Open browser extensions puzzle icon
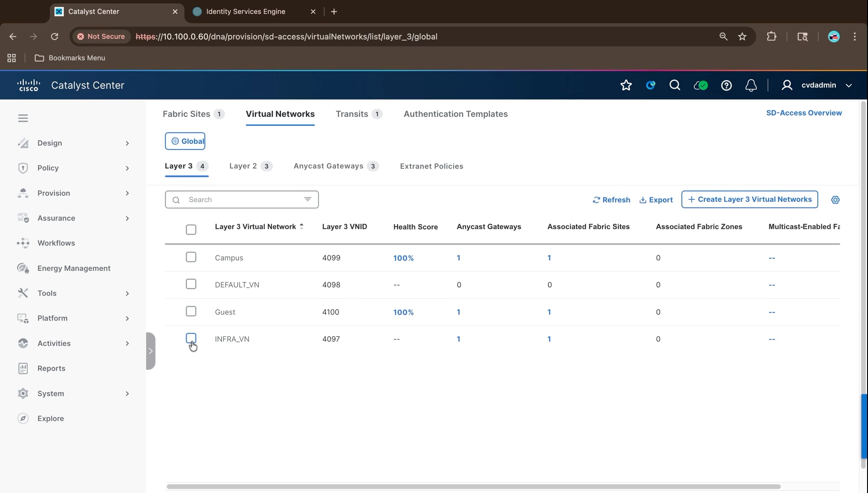 click(771, 37)
